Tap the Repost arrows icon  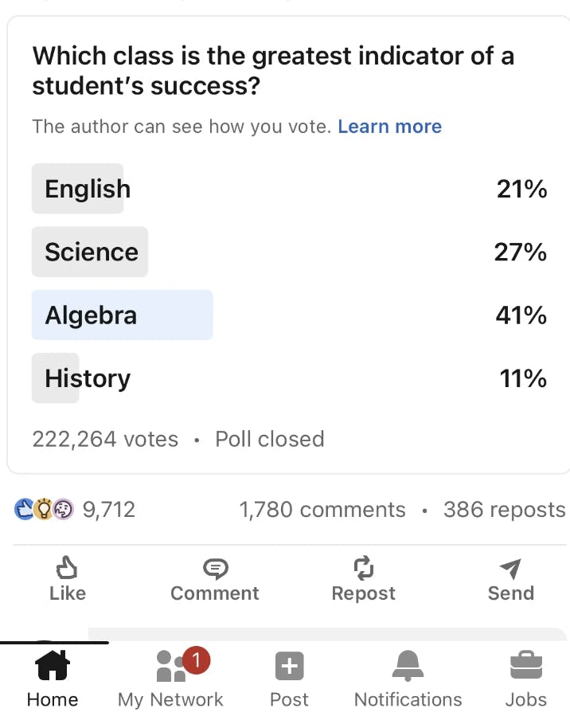[364, 568]
